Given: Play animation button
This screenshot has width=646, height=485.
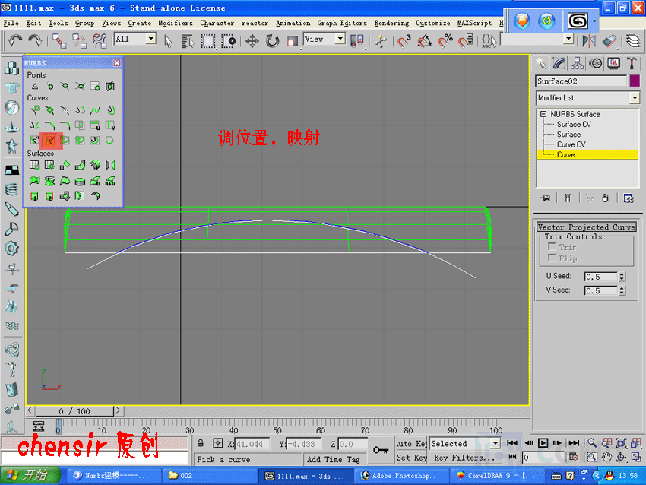Looking at the screenshot, I should [x=543, y=443].
